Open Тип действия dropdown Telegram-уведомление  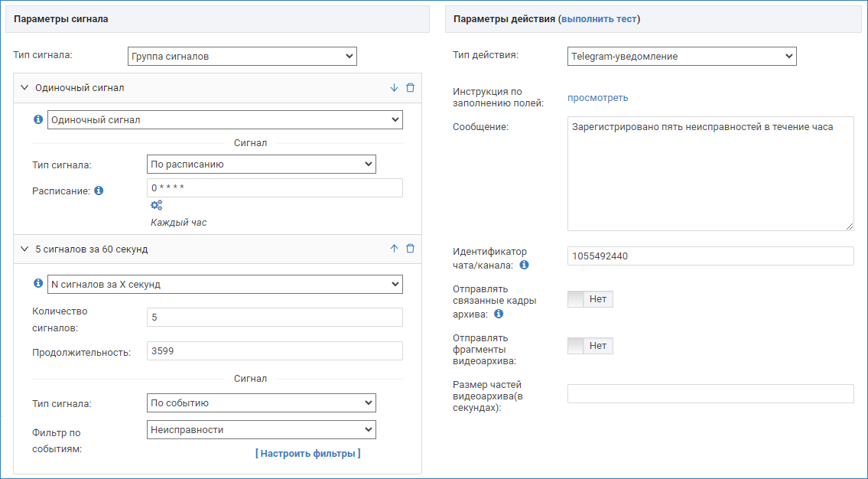[681, 56]
